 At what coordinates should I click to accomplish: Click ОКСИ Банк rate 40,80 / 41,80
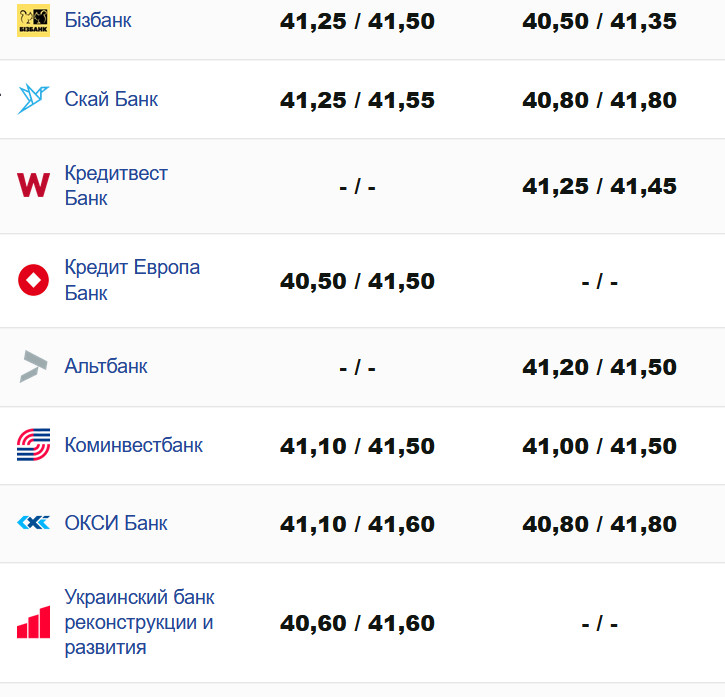[x=599, y=524]
